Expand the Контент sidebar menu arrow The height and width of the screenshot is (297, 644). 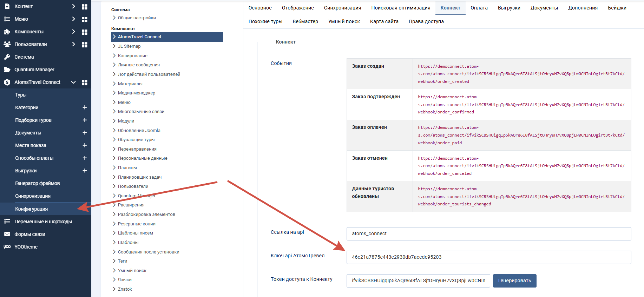tap(73, 6)
